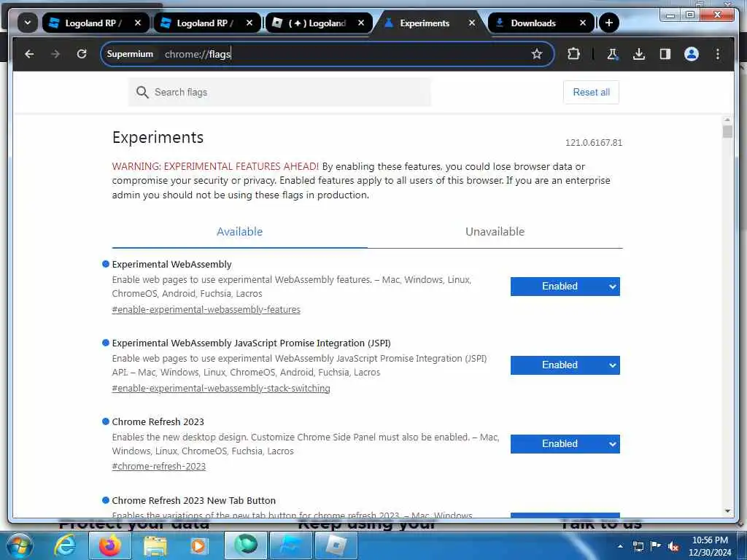
Task: Launch Firefox from the taskbar
Action: coord(110,545)
